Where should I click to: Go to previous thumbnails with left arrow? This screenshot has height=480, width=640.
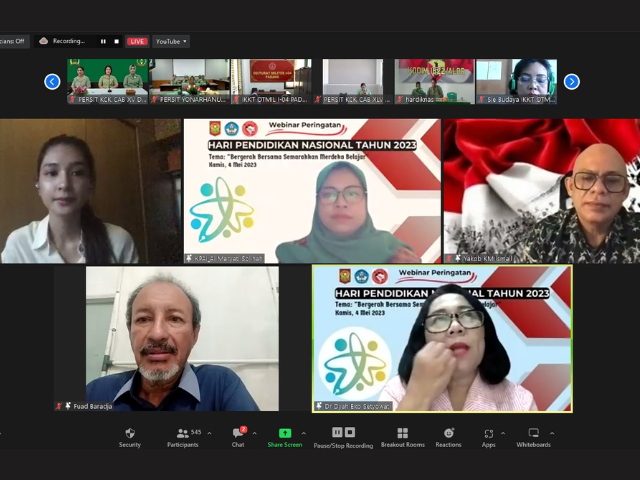tap(52, 82)
